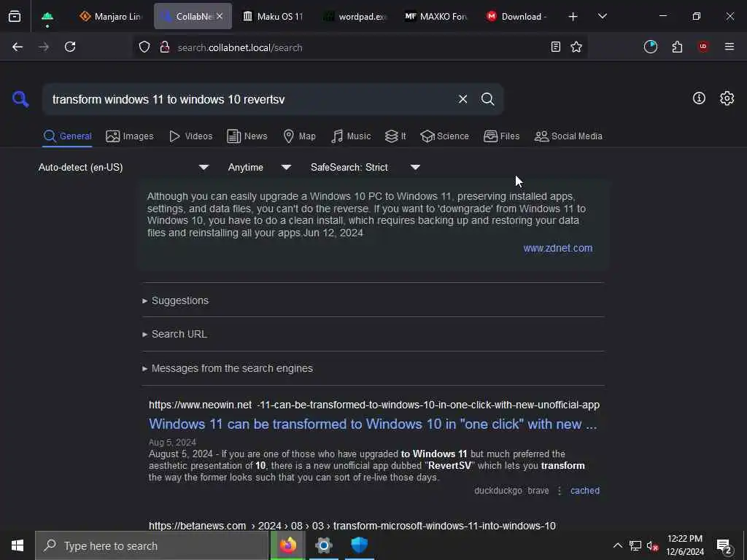Select the General search category

(67, 136)
